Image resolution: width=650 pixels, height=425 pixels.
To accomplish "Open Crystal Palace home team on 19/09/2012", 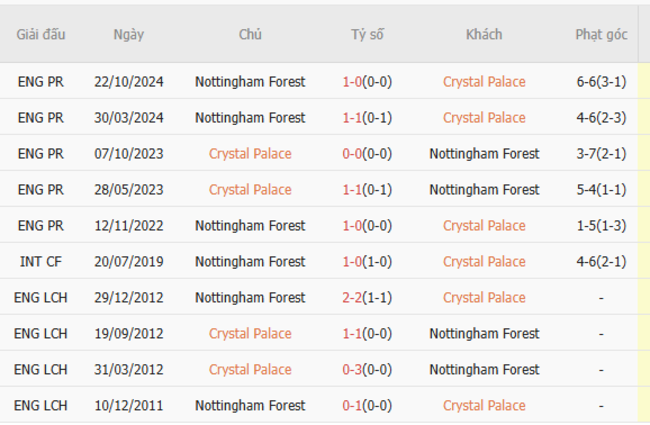I will (x=250, y=334).
